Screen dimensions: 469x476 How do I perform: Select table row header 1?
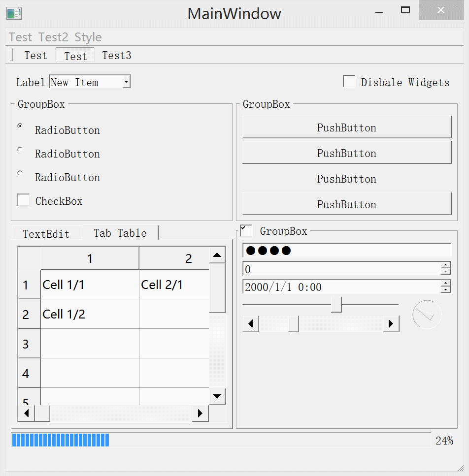click(29, 285)
